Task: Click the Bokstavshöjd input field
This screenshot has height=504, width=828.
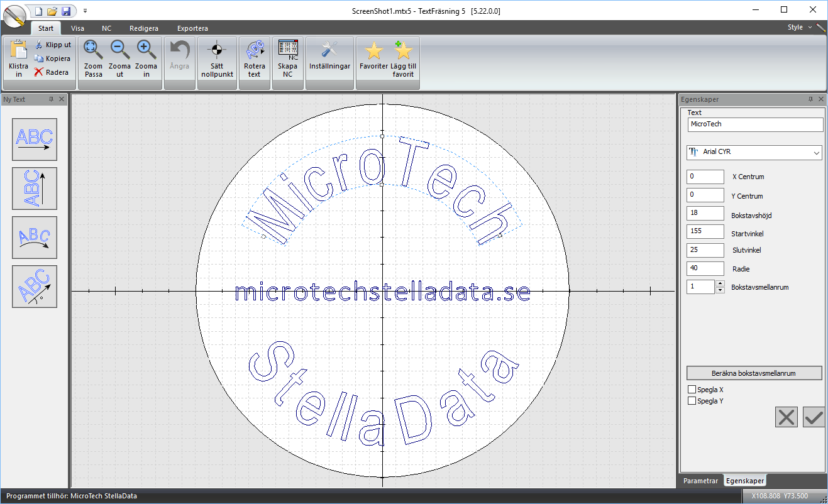Action: coord(705,213)
